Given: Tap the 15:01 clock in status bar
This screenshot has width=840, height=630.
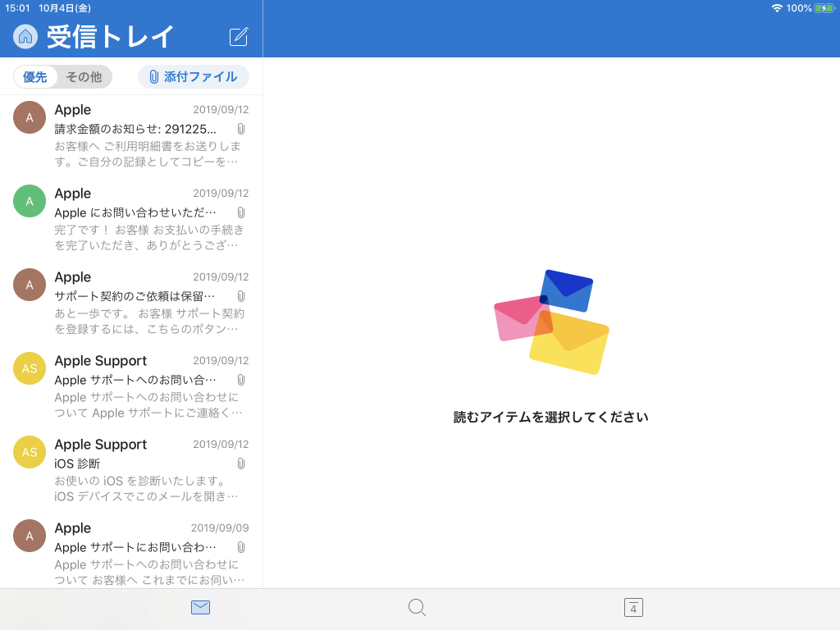Looking at the screenshot, I should coord(18,8).
